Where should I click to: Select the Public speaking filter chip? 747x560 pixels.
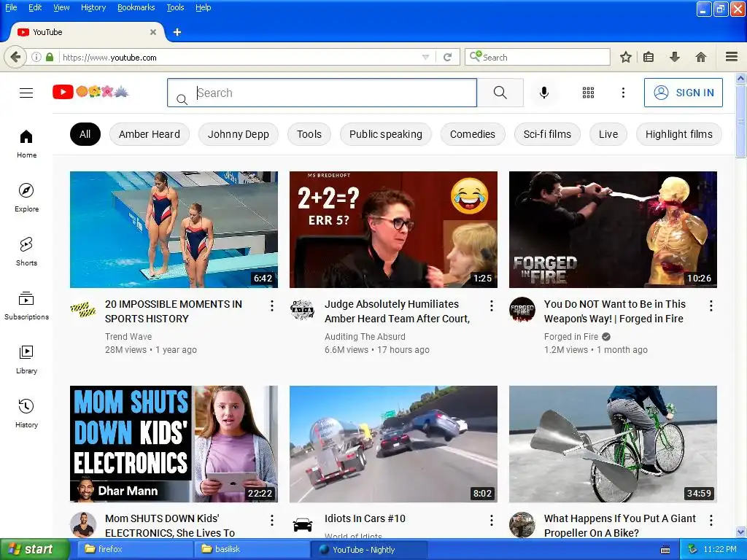[x=386, y=134]
